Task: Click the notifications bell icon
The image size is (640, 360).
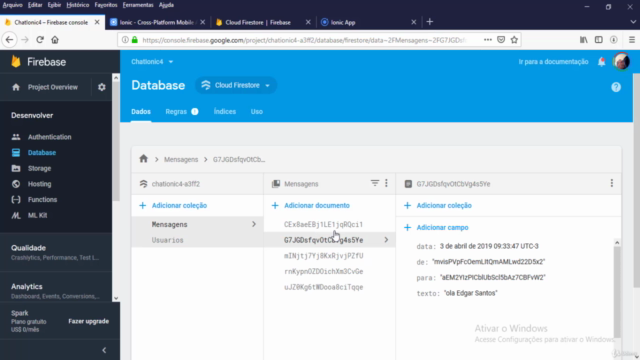Action: point(601,62)
